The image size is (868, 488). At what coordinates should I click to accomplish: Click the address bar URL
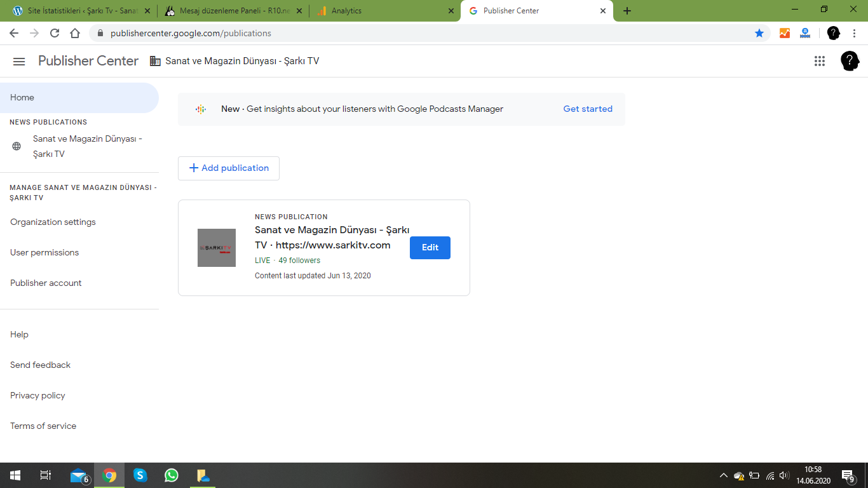191,33
